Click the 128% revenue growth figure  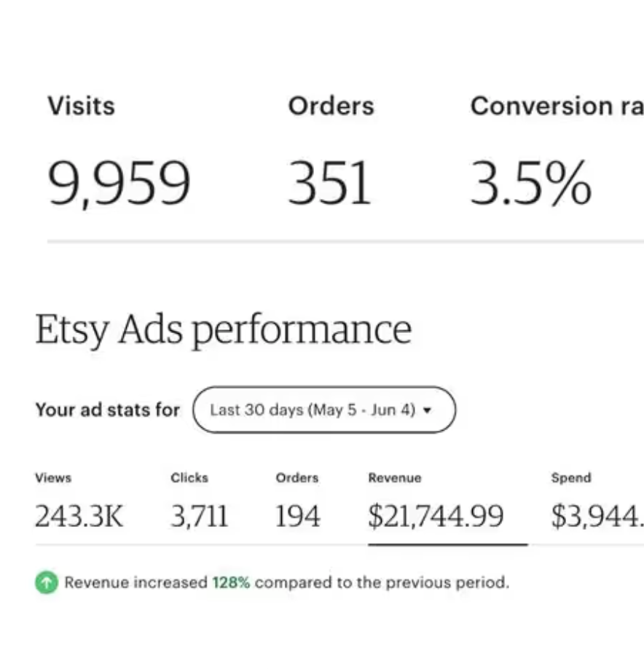coord(232,582)
